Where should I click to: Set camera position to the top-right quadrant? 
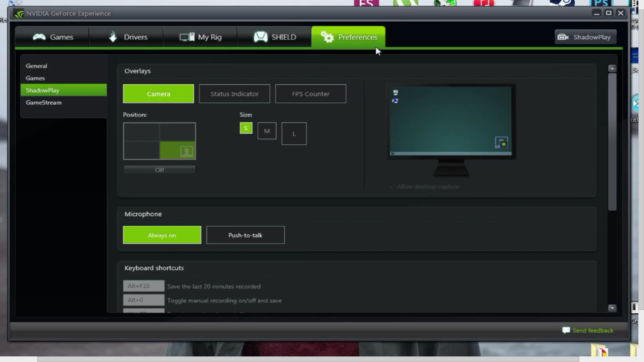pos(177,132)
